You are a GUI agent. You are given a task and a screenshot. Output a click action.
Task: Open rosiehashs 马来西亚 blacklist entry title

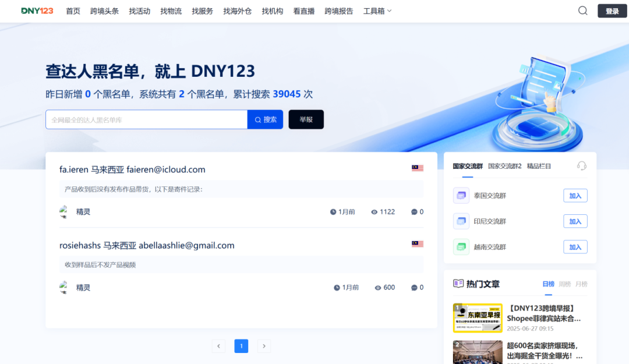tap(147, 246)
